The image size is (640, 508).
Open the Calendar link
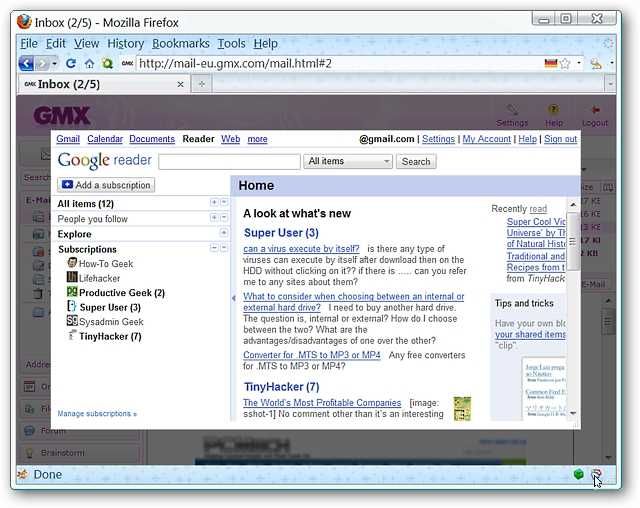[105, 139]
